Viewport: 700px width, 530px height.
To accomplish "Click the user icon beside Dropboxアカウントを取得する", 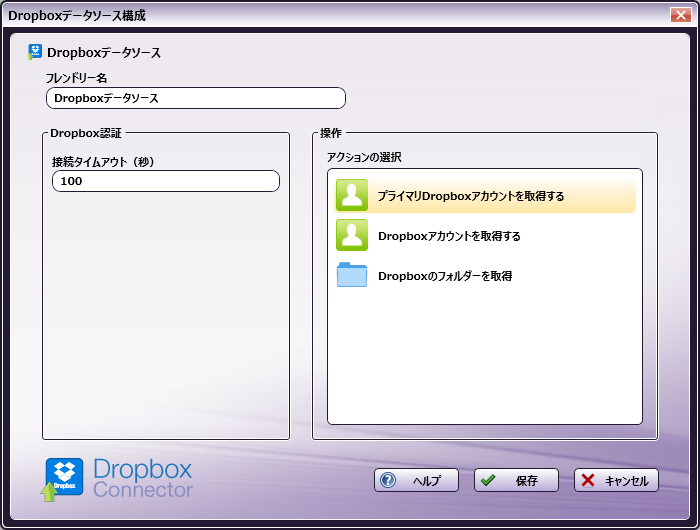I will [x=352, y=235].
